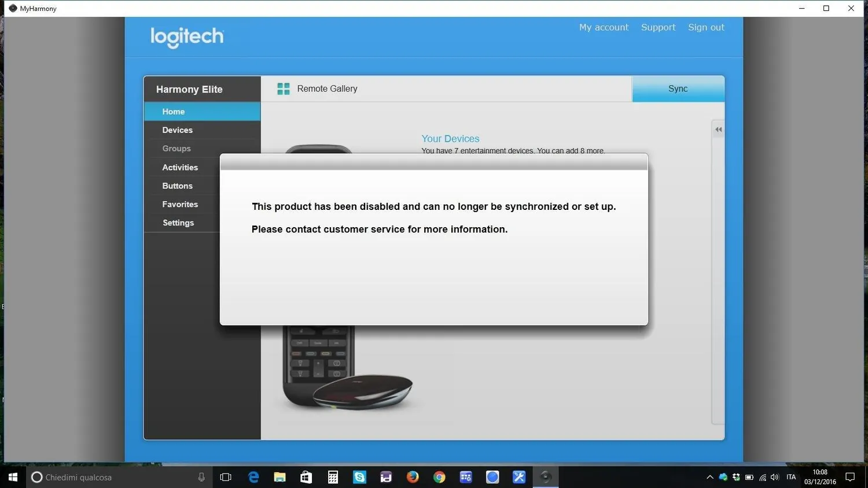
Task: Select Home in the sidebar
Action: (202, 112)
